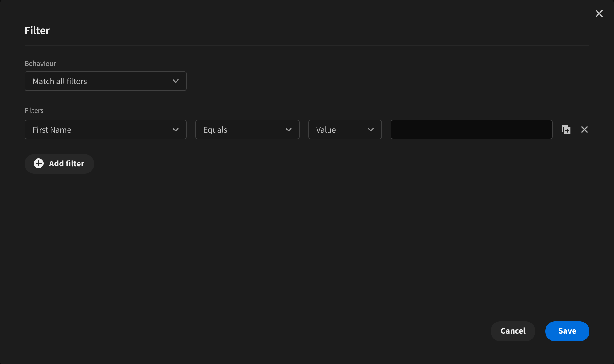
Task: Duplicate the First Name filter row
Action: coord(566,130)
